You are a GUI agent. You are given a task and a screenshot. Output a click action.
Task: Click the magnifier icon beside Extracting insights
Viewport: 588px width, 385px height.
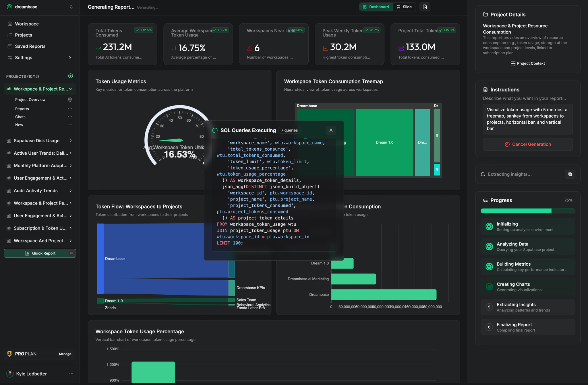coord(570,174)
